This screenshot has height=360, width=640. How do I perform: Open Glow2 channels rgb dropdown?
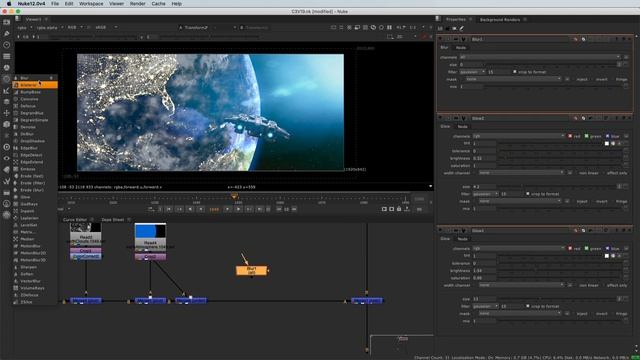[518, 136]
